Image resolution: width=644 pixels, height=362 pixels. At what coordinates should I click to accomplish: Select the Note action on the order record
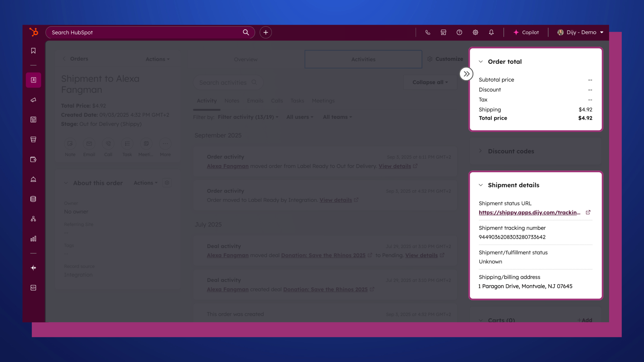[70, 143]
